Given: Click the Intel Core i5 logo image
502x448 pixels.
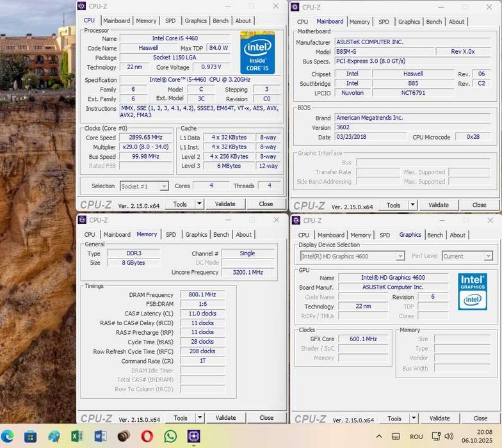Looking at the screenshot, I should (x=257, y=52).
